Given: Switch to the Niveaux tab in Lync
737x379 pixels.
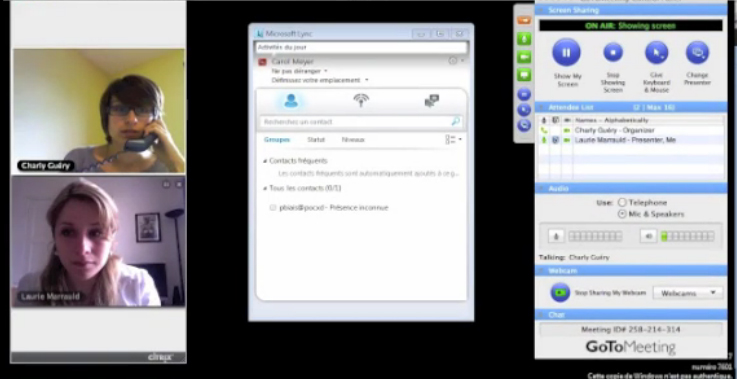Looking at the screenshot, I should (353, 140).
